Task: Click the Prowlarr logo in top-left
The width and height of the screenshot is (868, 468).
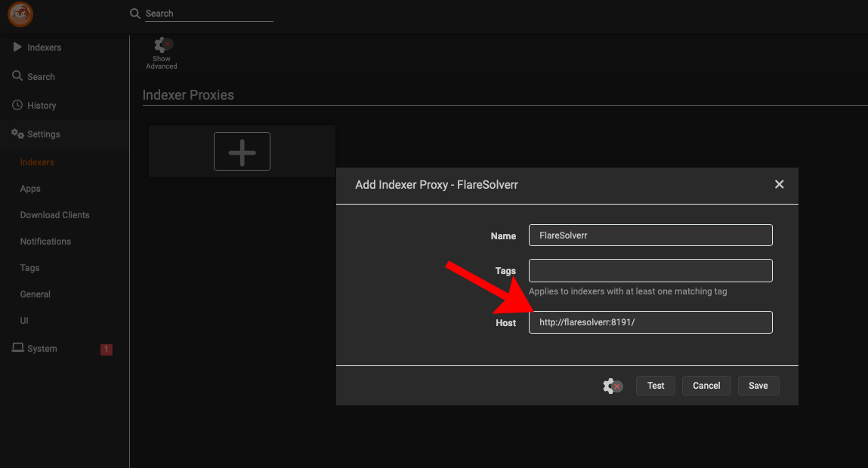Action: [20, 14]
